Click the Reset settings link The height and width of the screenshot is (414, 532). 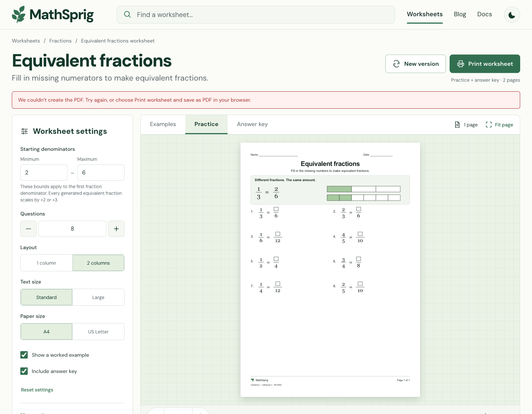tap(37, 390)
